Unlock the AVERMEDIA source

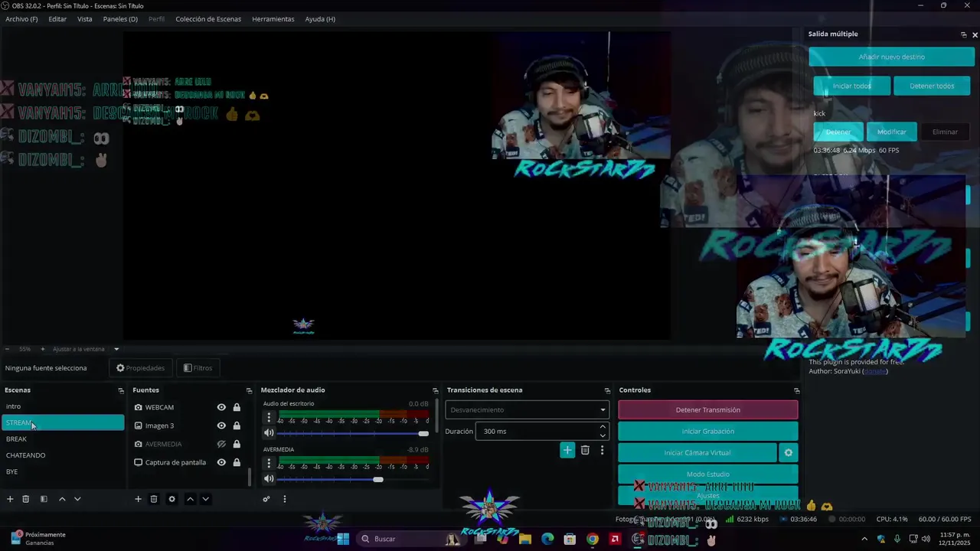[237, 444]
